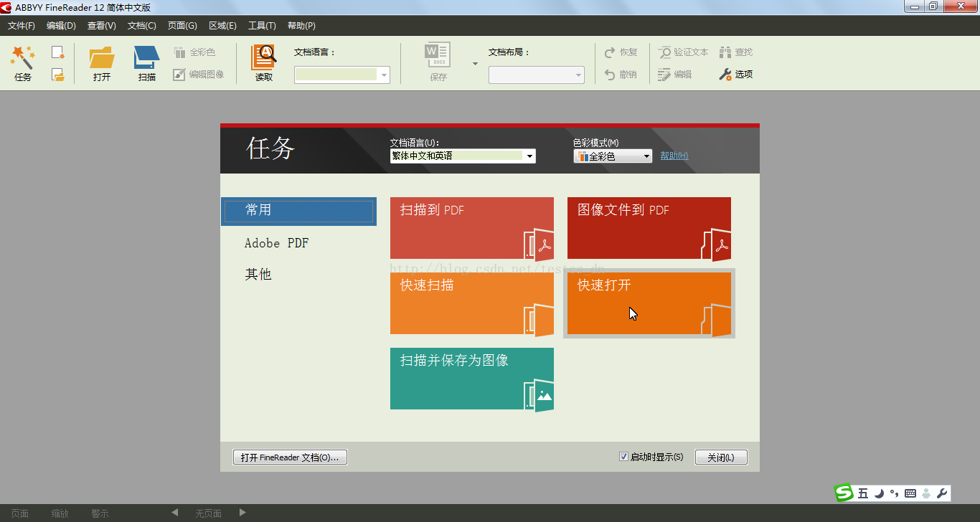Start the 快速打开 task tile
Viewport: 980px width, 522px height.
click(x=649, y=303)
